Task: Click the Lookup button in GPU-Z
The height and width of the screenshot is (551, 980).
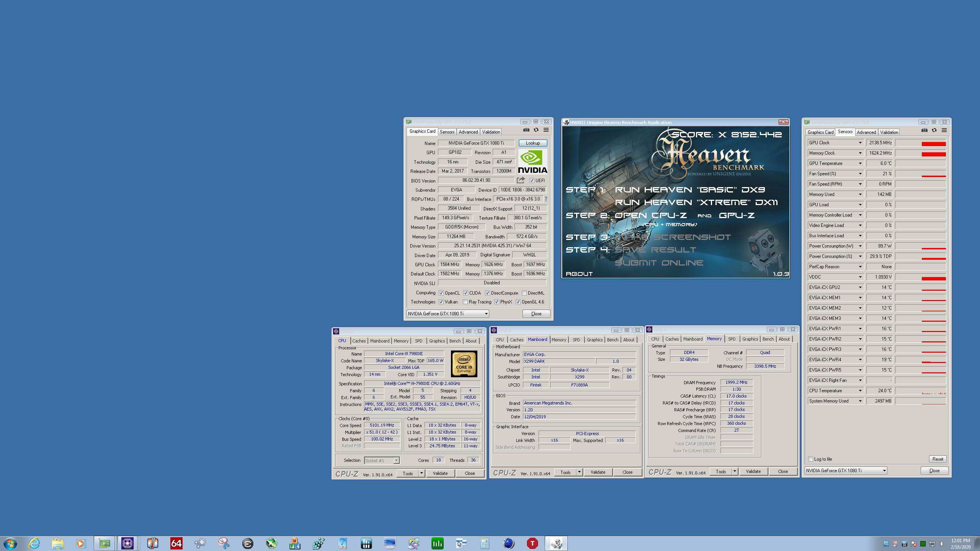Action: (x=533, y=143)
